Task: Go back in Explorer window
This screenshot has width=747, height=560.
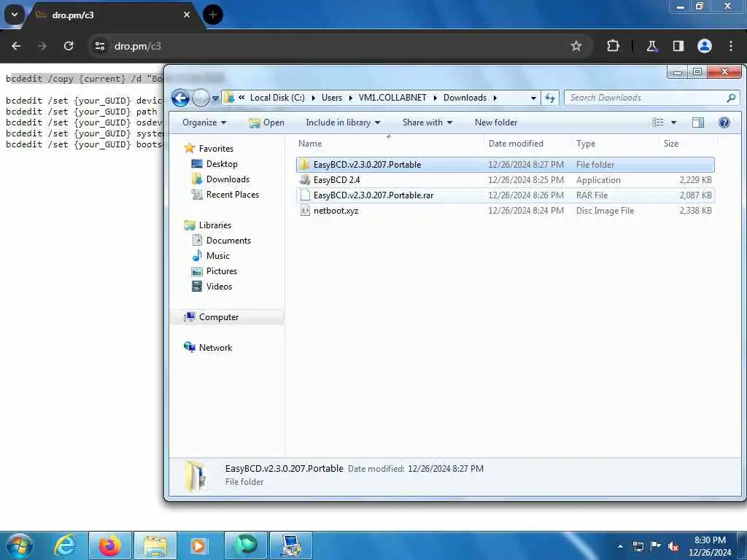Action: [180, 98]
